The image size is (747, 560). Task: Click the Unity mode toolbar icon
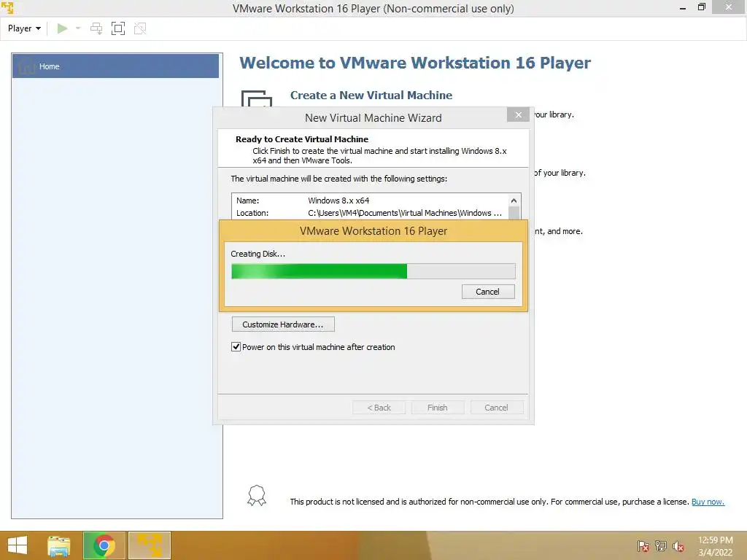(x=140, y=28)
